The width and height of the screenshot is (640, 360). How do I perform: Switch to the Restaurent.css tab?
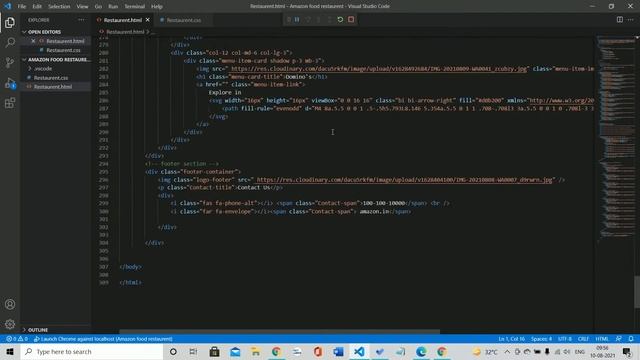click(184, 20)
